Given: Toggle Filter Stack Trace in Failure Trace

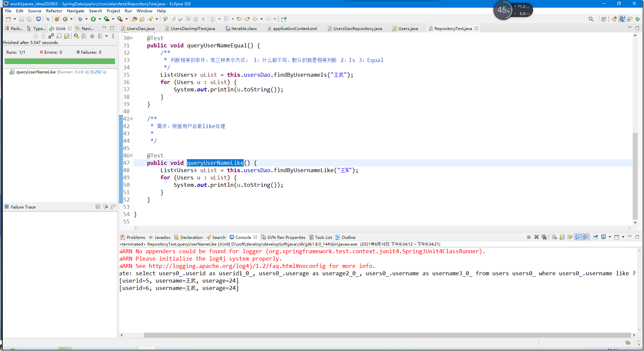Looking at the screenshot, I should coord(105,207).
